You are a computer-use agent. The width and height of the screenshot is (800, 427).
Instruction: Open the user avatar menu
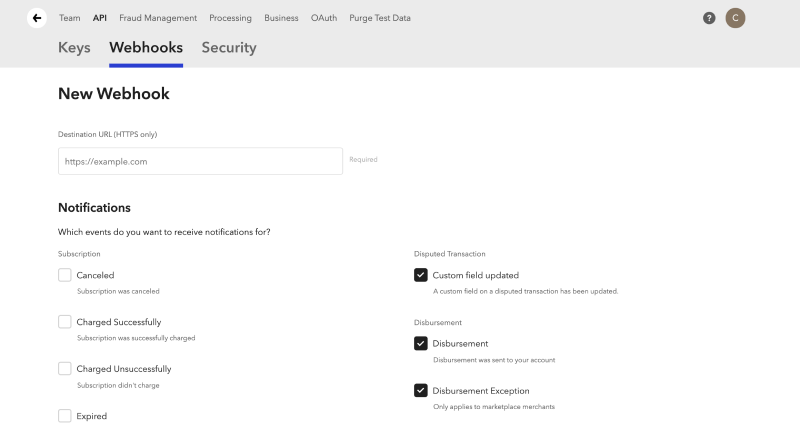pos(735,18)
